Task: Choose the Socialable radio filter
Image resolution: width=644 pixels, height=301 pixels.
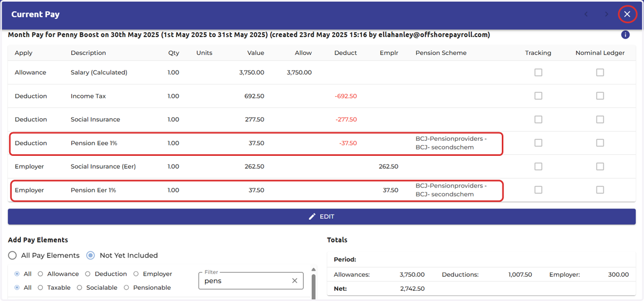Action: 79,288
